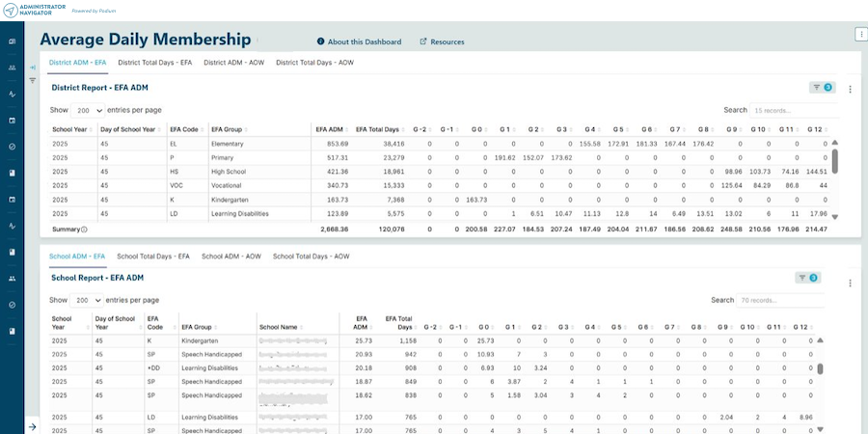Click the Administrator Navigator logo
The image size is (868, 434).
(35, 11)
